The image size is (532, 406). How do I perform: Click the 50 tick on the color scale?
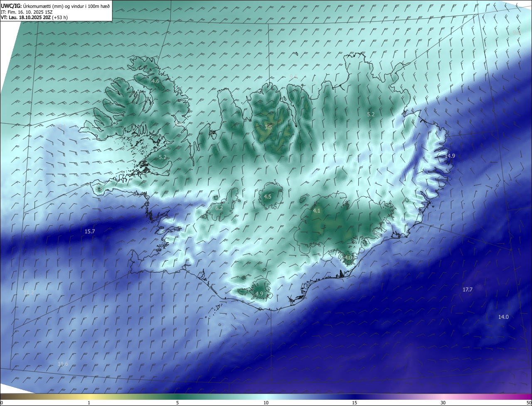click(x=529, y=403)
